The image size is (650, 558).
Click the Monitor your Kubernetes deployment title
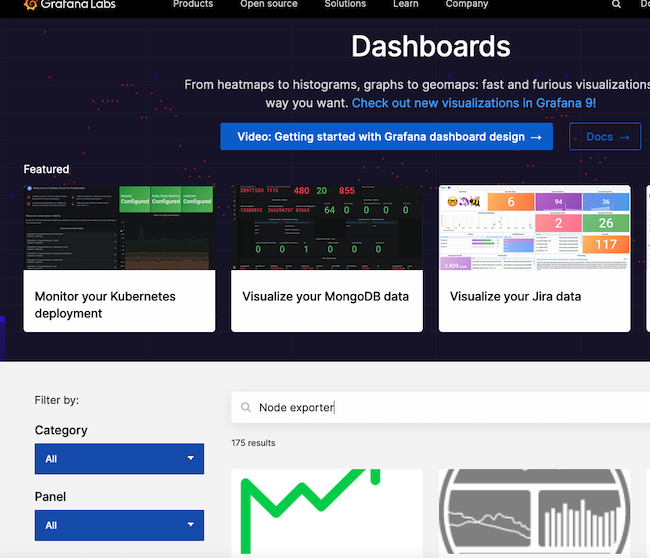pos(105,305)
